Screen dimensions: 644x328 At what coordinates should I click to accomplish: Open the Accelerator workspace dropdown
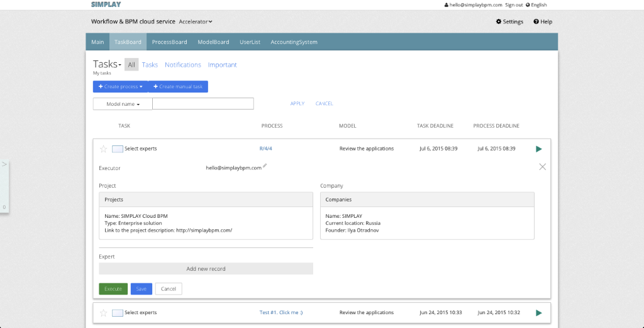[196, 21]
